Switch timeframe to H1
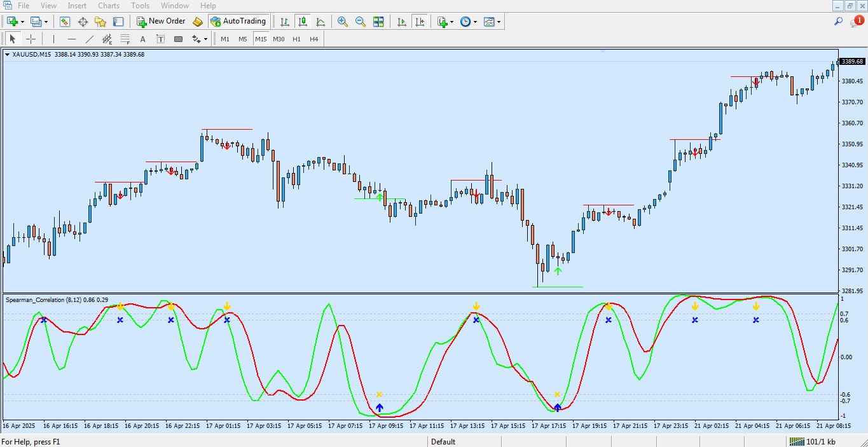 (296, 39)
